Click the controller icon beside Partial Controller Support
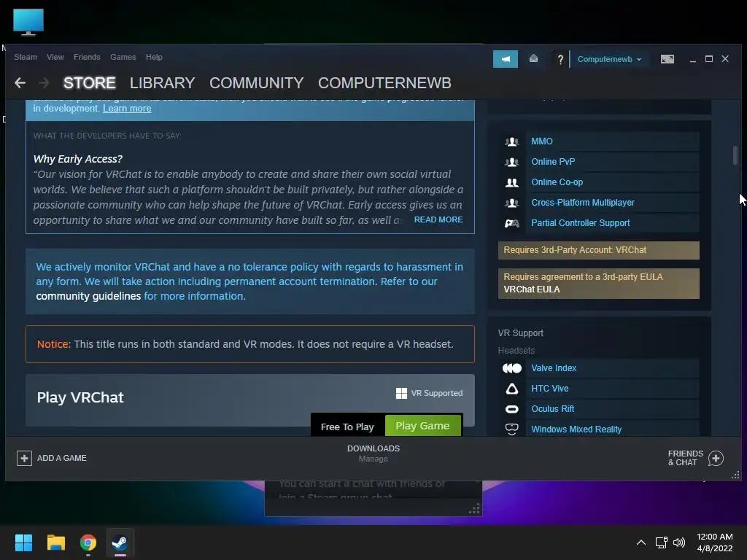 click(x=511, y=223)
